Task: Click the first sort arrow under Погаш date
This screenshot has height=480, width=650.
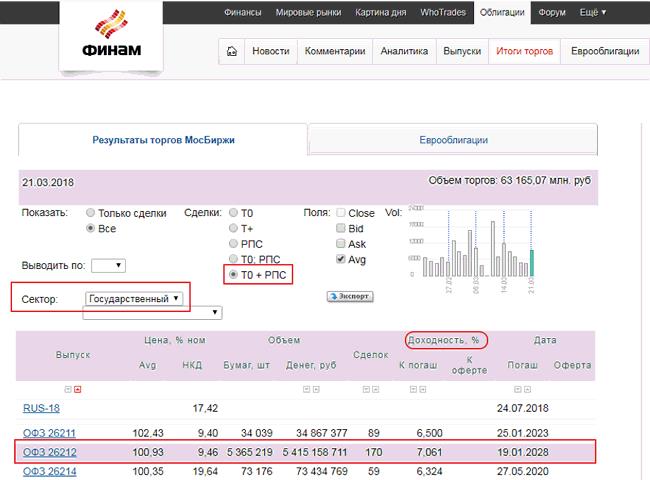Action: click(517, 389)
